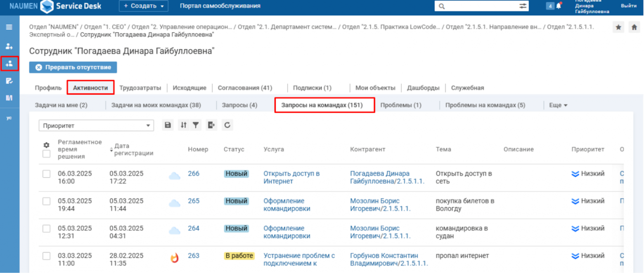Open the "Мои объекты" tab
The image size is (644, 273).
click(375, 88)
